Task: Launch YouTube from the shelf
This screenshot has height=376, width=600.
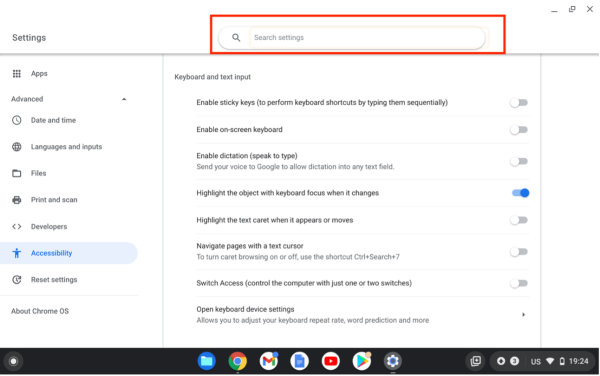Action: [x=331, y=361]
